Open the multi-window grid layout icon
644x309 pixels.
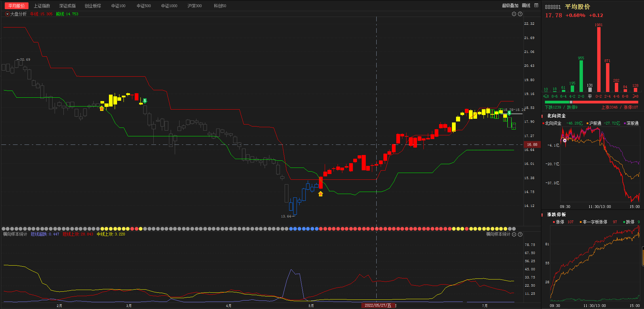(x=536, y=5)
